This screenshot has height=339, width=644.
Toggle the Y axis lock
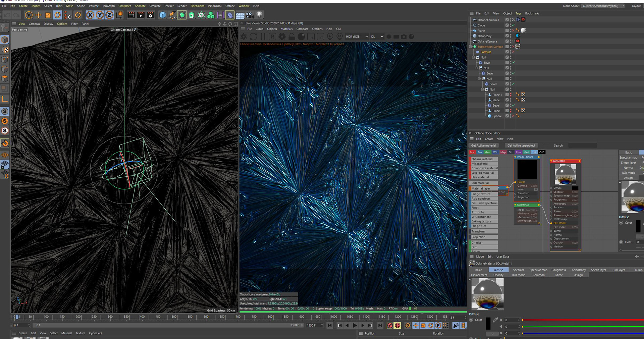point(100,15)
